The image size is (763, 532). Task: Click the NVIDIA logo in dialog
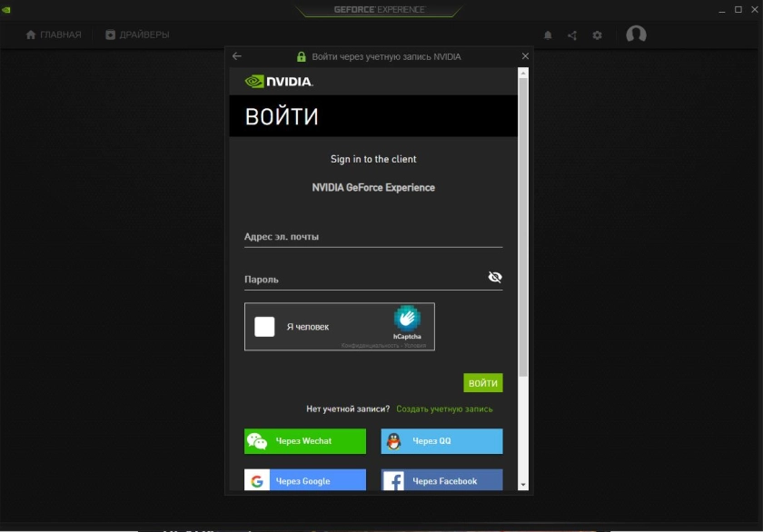pyautogui.click(x=280, y=81)
